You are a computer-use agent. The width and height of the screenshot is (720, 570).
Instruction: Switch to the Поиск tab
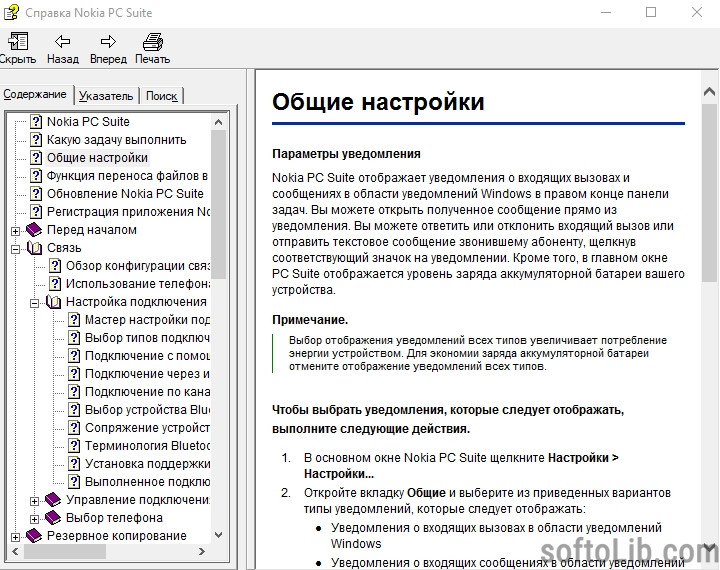coord(162,96)
